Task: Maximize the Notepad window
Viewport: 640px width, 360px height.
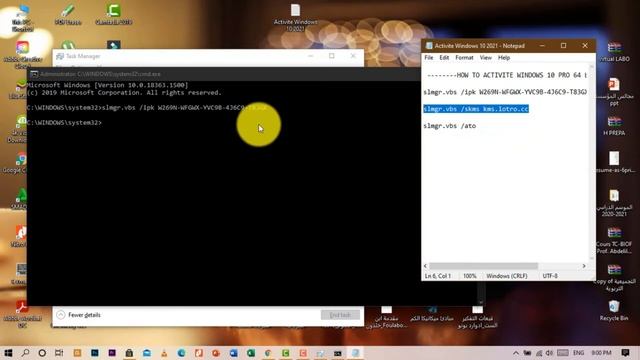Action: pos(563,46)
